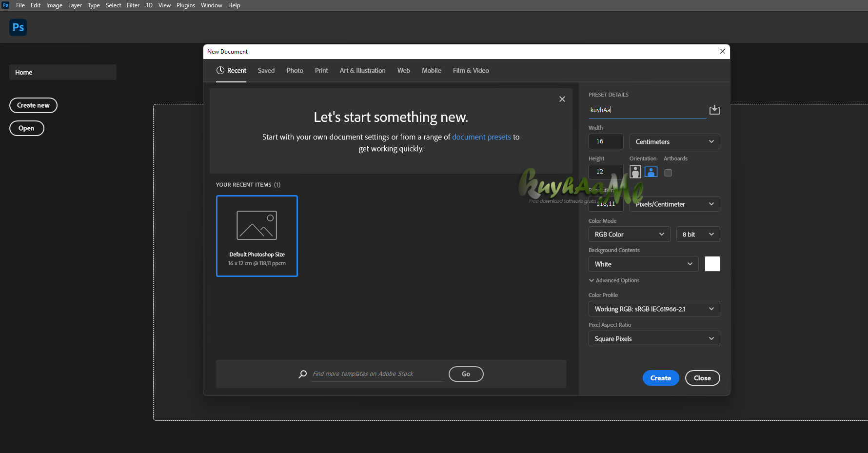Click the Create new button on Home
The width and height of the screenshot is (868, 453).
point(33,105)
